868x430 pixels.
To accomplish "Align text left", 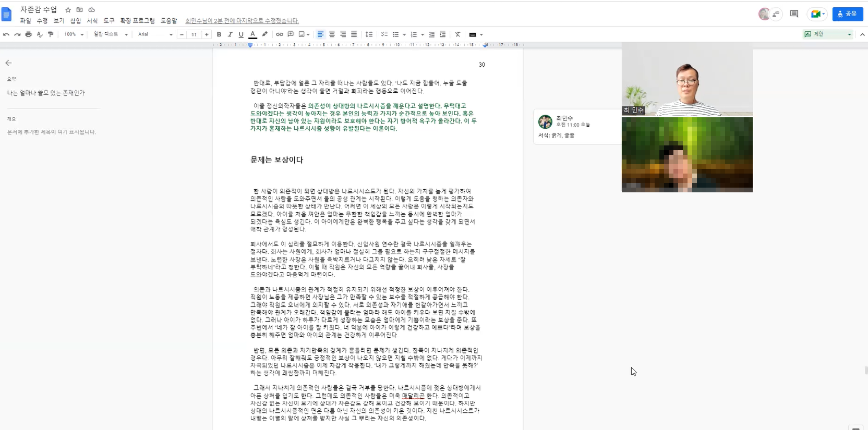I will (321, 34).
